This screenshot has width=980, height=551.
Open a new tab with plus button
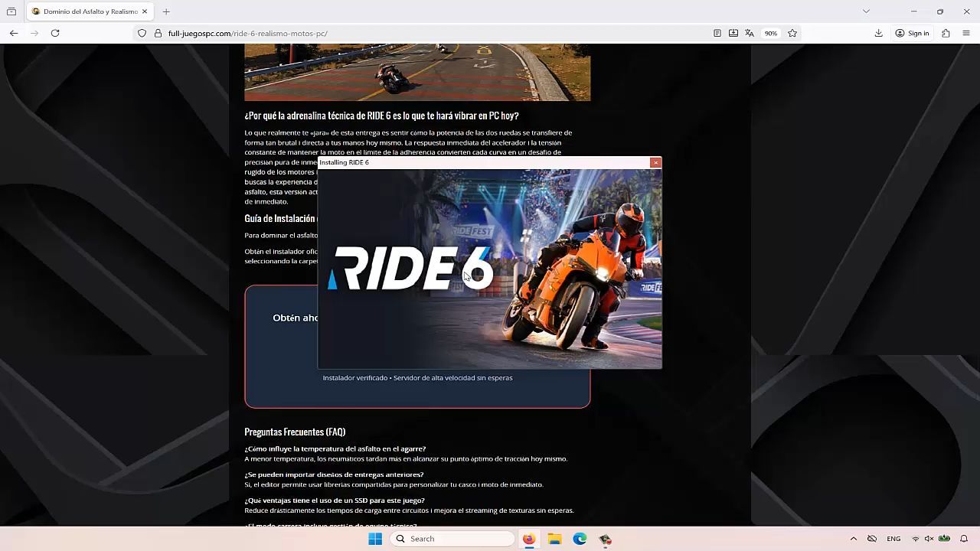(166, 11)
